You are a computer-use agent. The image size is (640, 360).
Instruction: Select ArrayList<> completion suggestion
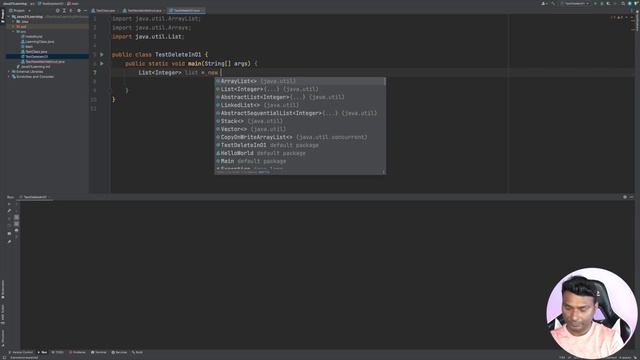click(300, 81)
